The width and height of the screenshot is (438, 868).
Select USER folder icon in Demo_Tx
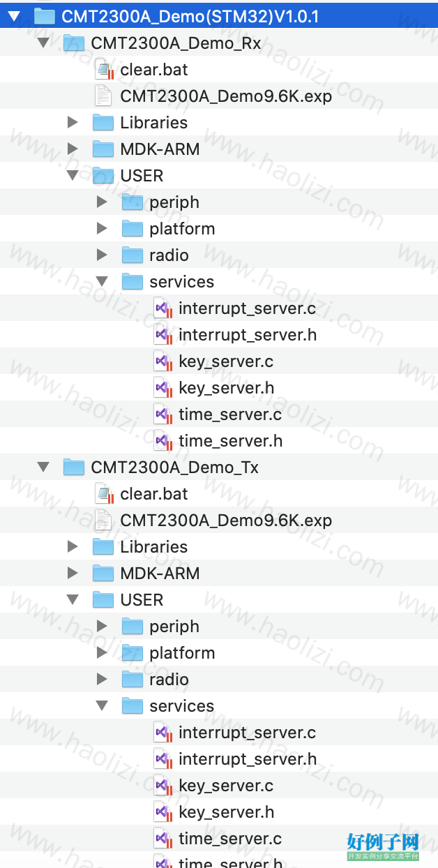103,600
